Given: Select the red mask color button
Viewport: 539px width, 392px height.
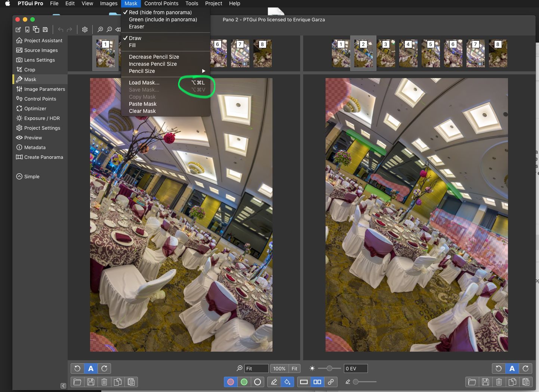Looking at the screenshot, I should point(231,382).
